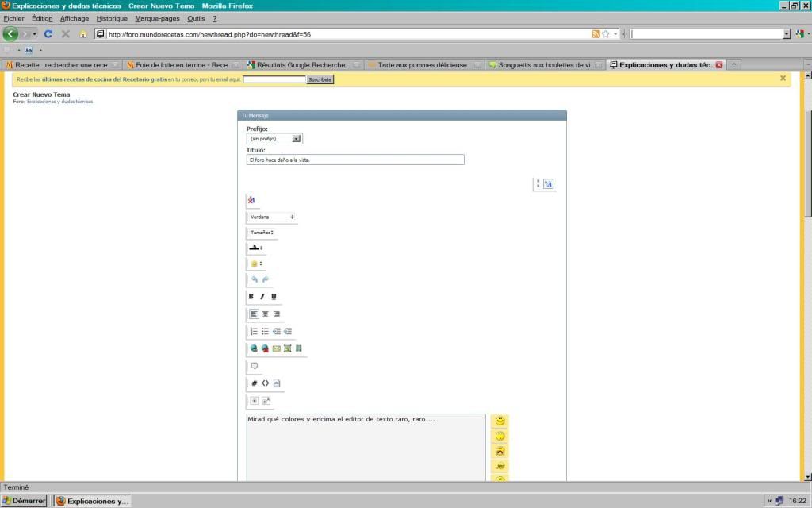Switch to Recette : rechercher une recette tab

tap(61, 65)
